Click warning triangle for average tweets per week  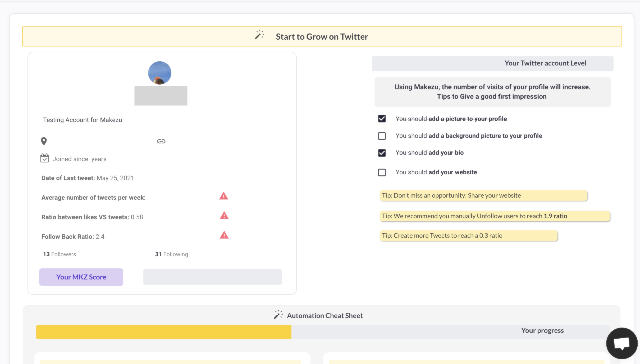(223, 196)
